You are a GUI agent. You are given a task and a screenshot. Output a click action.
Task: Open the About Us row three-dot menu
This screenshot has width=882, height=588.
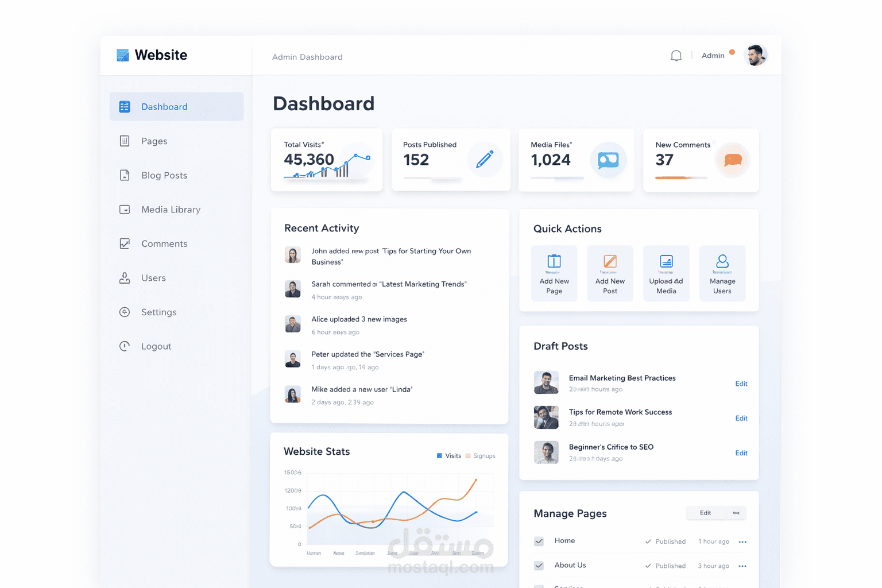point(742,566)
